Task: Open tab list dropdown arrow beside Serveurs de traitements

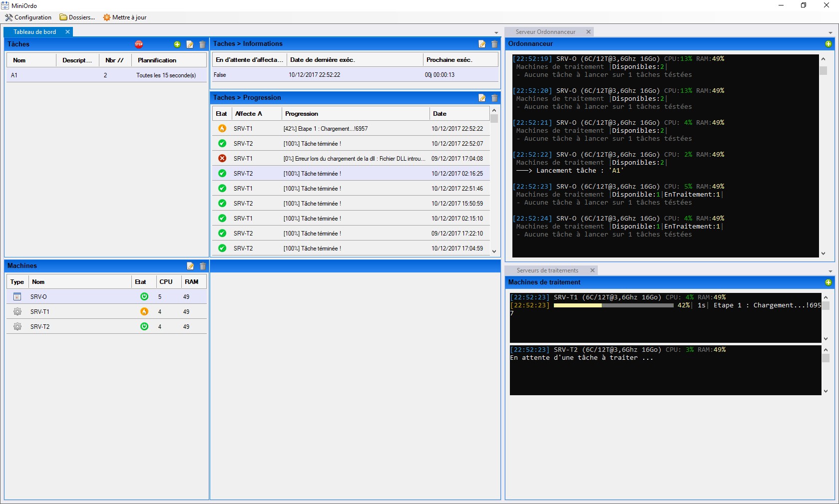Action: [x=831, y=271]
